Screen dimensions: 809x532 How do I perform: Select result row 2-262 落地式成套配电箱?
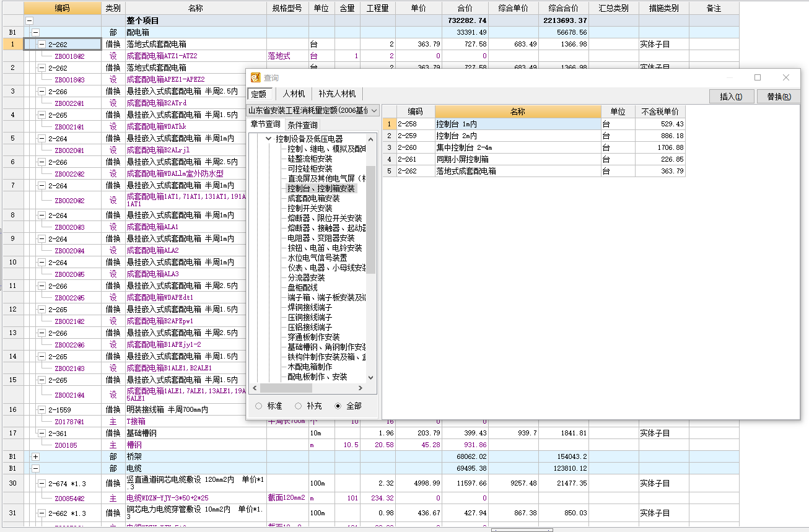[533, 171]
